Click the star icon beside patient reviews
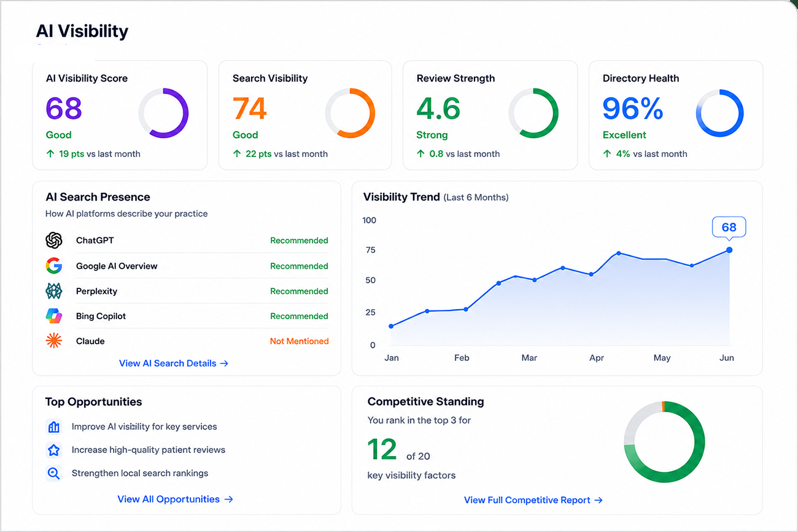798x532 pixels. (x=54, y=450)
